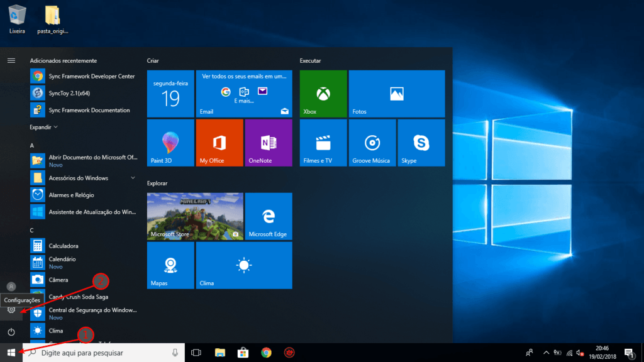The width and height of the screenshot is (644, 362).
Task: Open Configurações via the gear icon
Action: click(x=11, y=310)
